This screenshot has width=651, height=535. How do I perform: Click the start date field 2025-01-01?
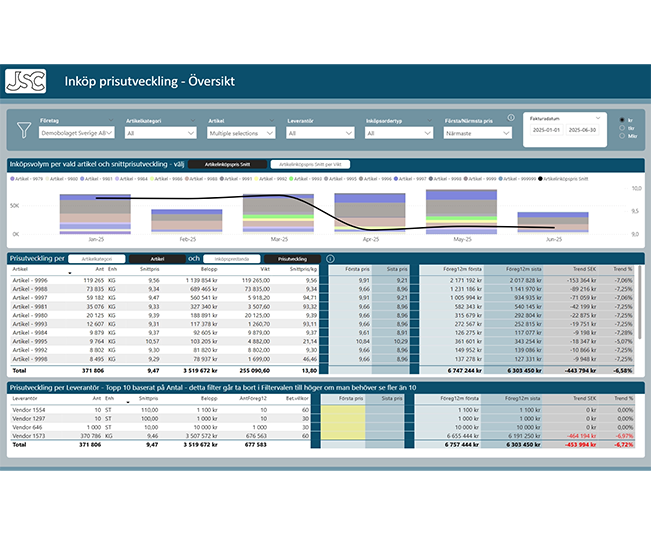[x=546, y=130]
